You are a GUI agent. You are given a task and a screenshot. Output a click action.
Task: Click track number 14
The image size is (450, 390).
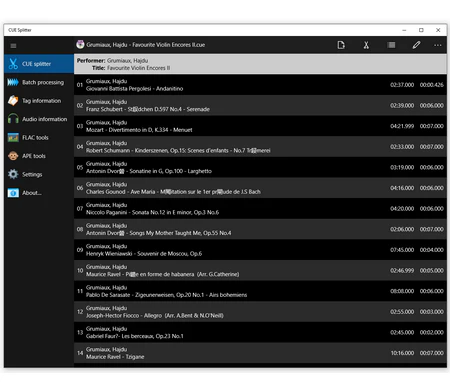[x=80, y=353]
